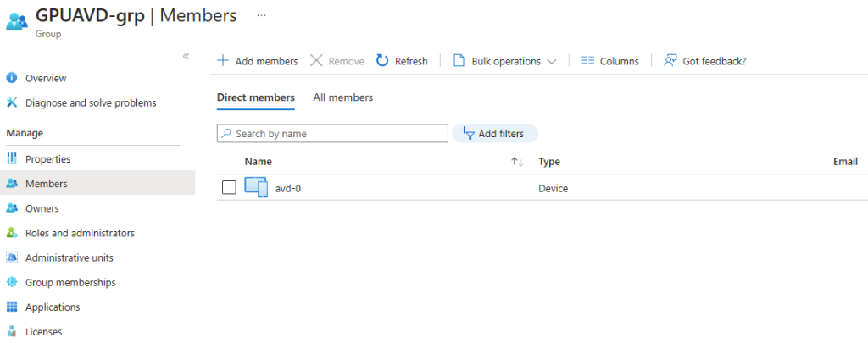Click the search magnifier icon
The height and width of the screenshot is (343, 868).
[226, 133]
